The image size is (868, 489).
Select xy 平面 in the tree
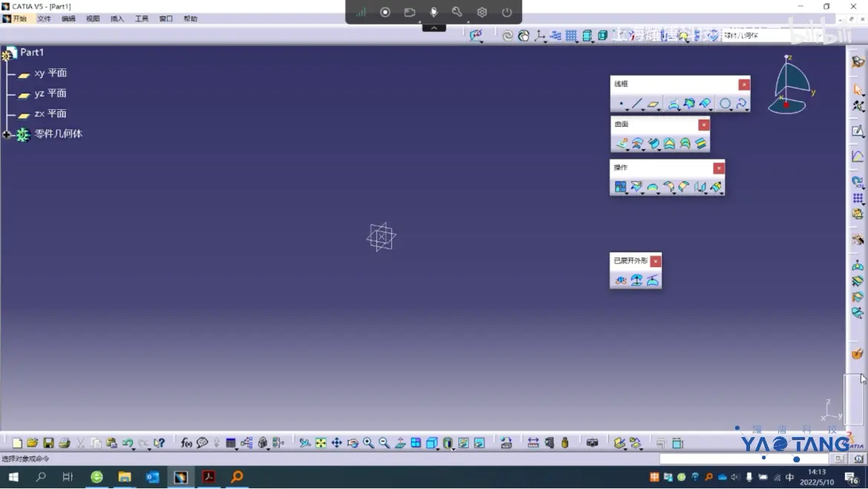(50, 73)
